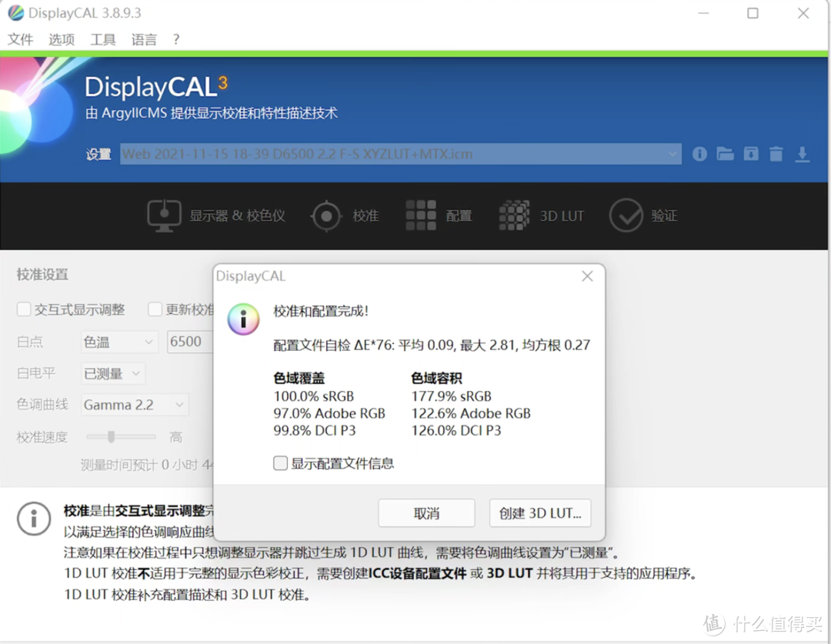Open the 色调曲线 Gamma 2.2 dropdown
The height and width of the screenshot is (644, 831).
[135, 404]
